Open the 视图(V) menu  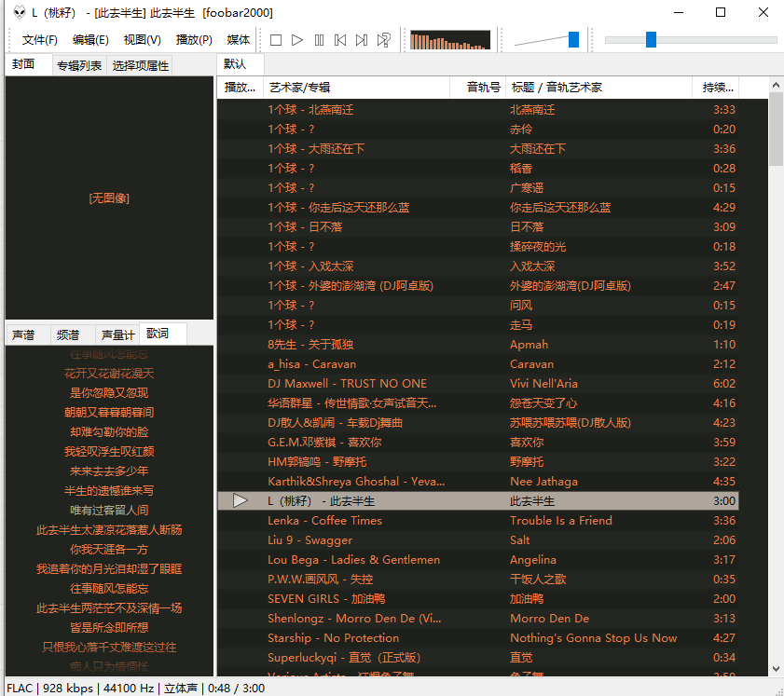pyautogui.click(x=142, y=40)
